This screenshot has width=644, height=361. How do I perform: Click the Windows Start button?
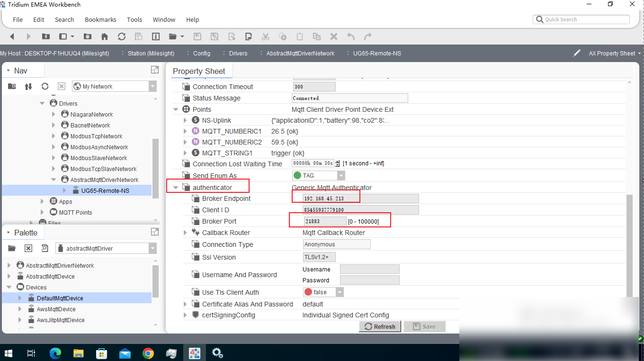coord(9,353)
